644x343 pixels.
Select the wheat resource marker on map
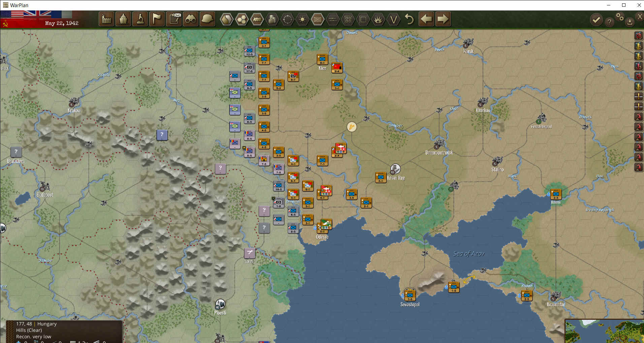click(352, 127)
